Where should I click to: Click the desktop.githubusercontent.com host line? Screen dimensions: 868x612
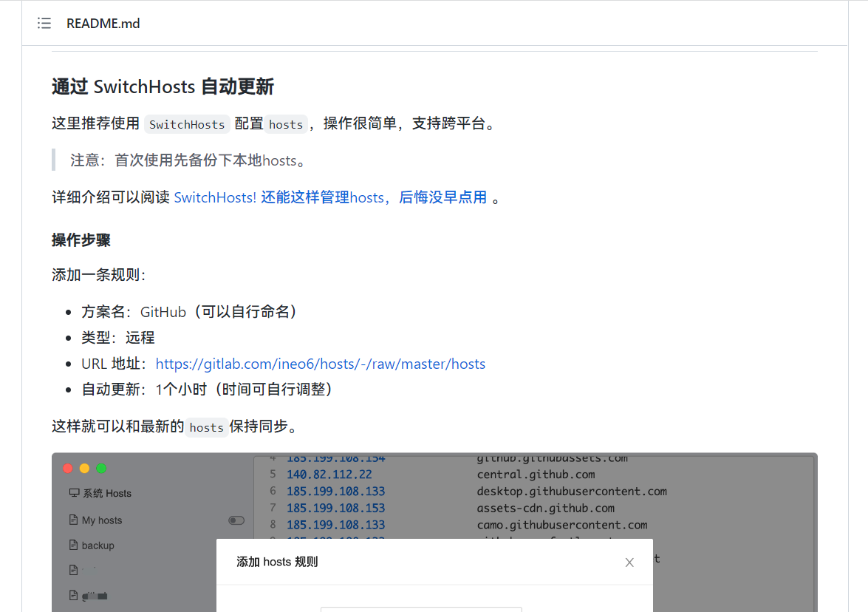click(x=572, y=492)
